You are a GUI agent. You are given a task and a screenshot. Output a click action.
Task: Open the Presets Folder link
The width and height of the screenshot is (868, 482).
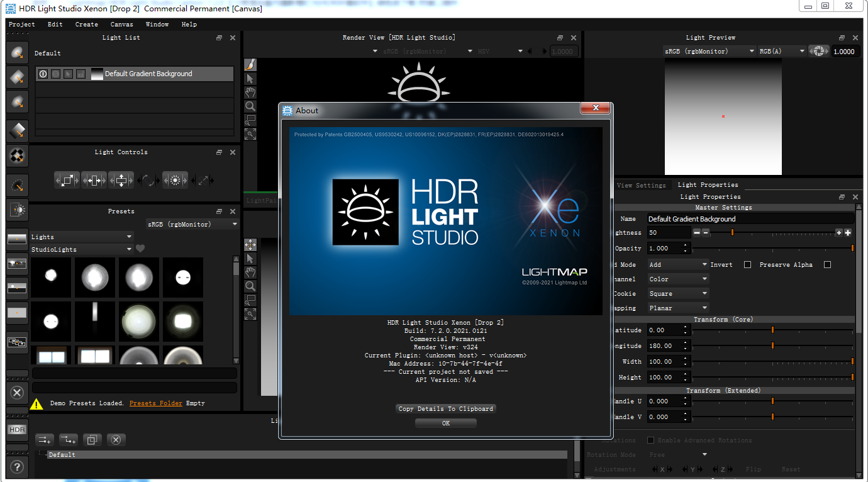pos(155,403)
